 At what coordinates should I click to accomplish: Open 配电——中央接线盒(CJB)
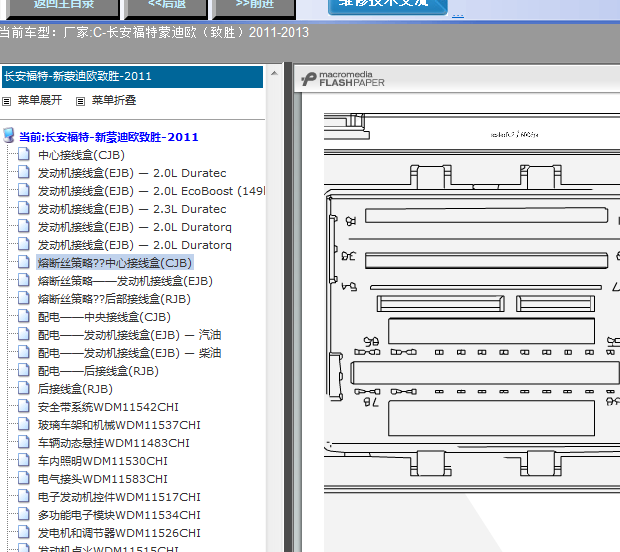point(104,317)
